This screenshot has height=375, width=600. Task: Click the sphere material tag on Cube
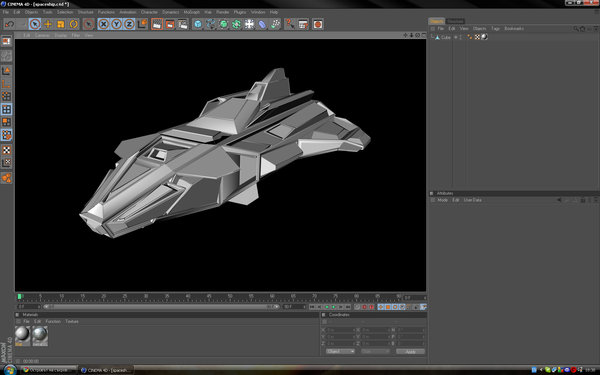tap(484, 37)
